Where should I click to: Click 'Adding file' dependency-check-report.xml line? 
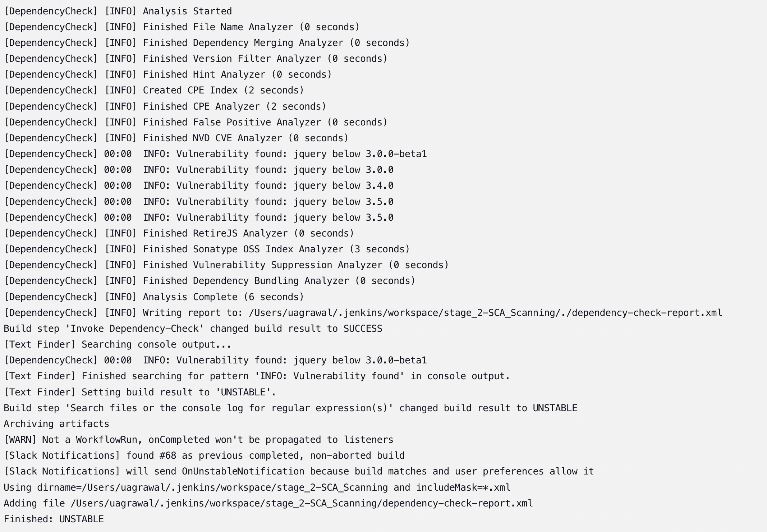(268, 503)
